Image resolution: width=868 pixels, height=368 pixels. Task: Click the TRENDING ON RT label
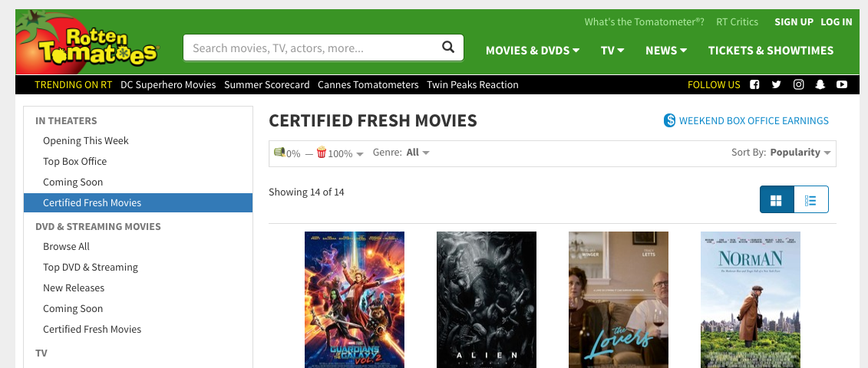[x=73, y=84]
